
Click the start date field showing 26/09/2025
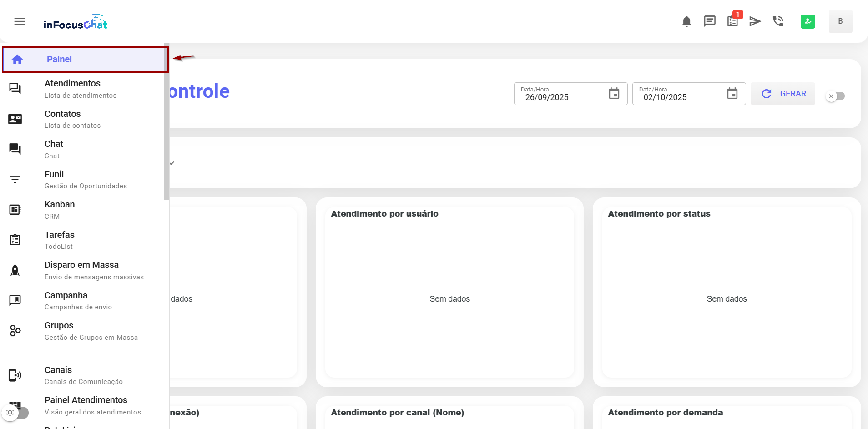pyautogui.click(x=560, y=97)
